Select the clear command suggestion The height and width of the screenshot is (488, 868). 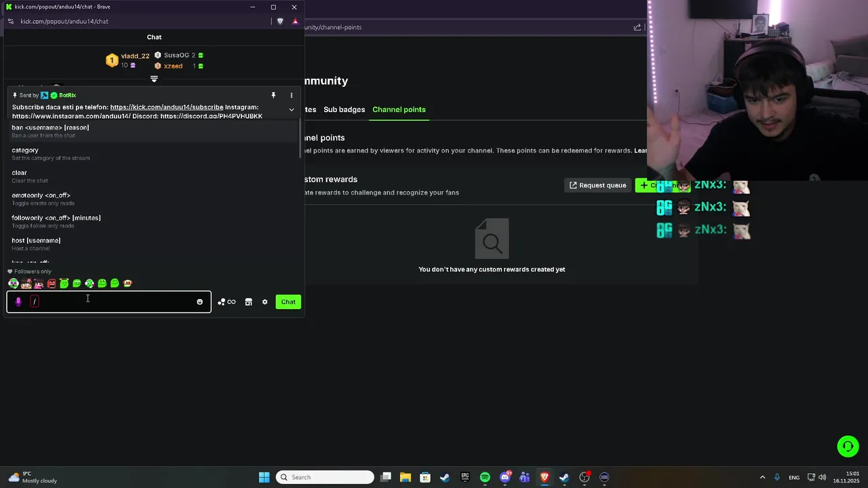tap(153, 176)
